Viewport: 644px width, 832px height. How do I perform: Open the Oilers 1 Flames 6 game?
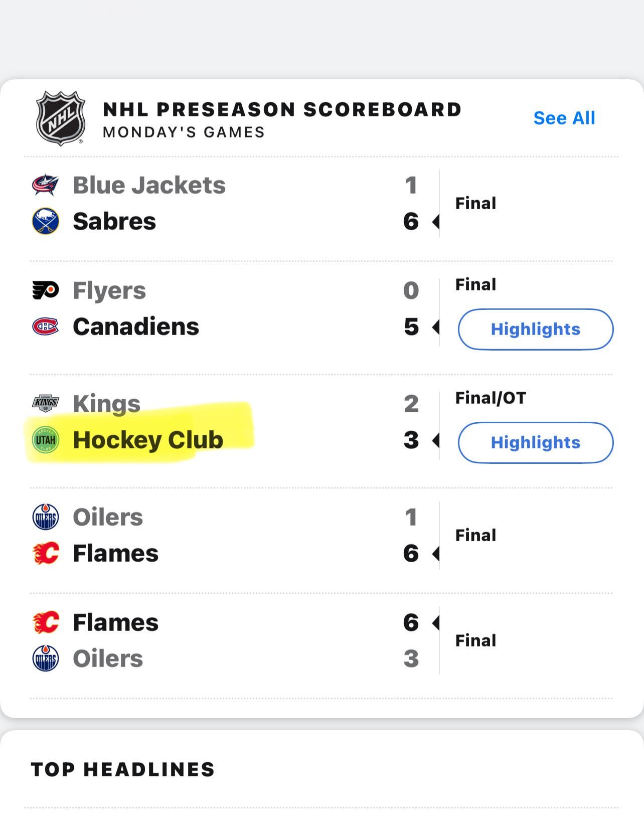(x=251, y=535)
